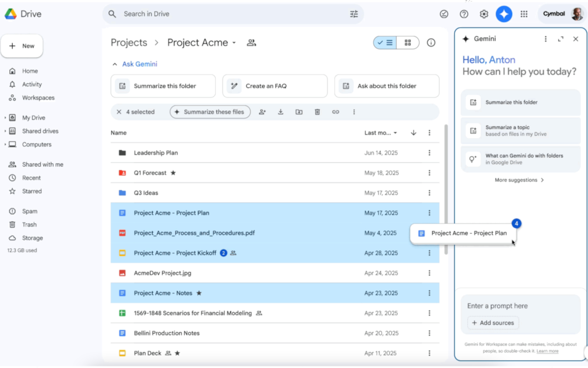Open Drive settings gear
The image size is (588, 368).
pos(484,14)
